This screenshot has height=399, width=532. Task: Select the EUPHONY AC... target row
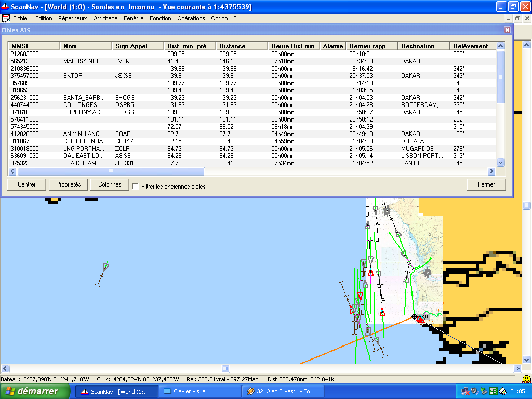tap(252, 112)
